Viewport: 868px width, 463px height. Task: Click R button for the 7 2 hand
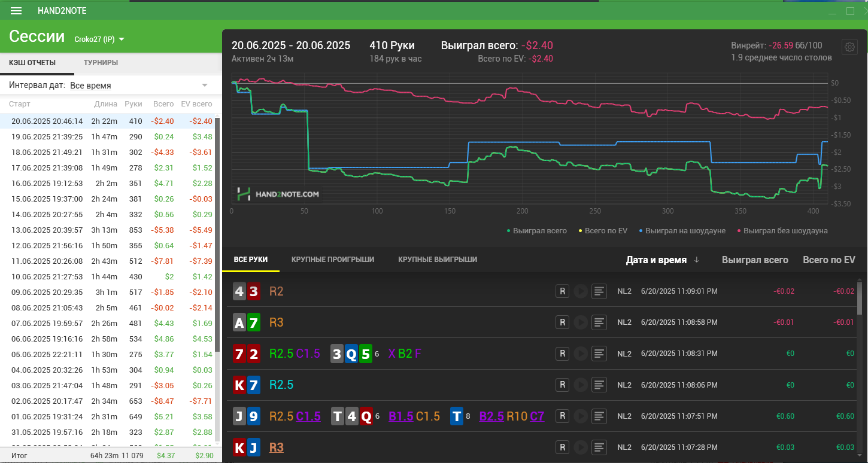pyautogui.click(x=562, y=354)
